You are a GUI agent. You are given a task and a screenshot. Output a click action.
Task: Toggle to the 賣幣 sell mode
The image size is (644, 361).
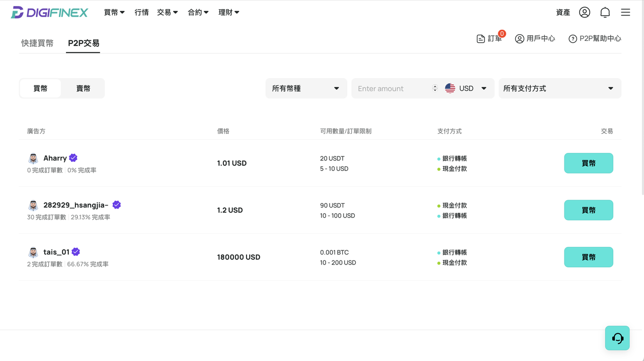click(83, 88)
